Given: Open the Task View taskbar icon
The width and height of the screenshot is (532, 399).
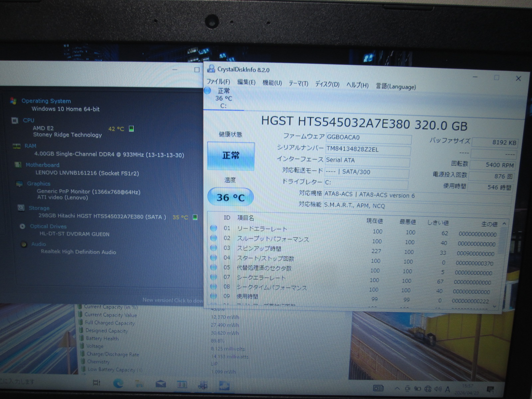Looking at the screenshot, I should pyautogui.click(x=97, y=383).
